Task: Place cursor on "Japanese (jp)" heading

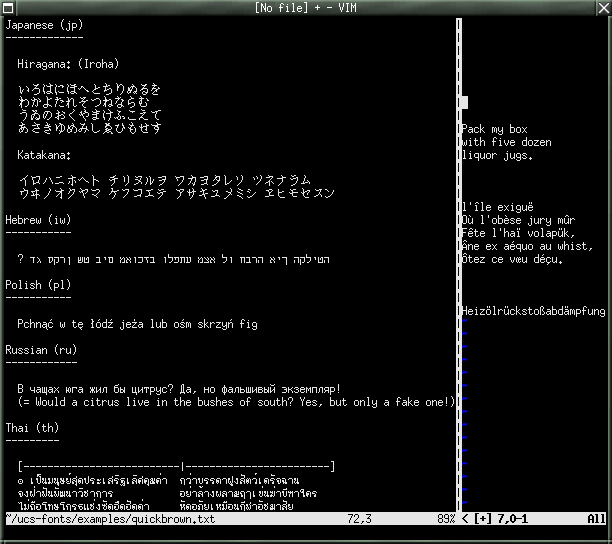Action: tap(44, 23)
